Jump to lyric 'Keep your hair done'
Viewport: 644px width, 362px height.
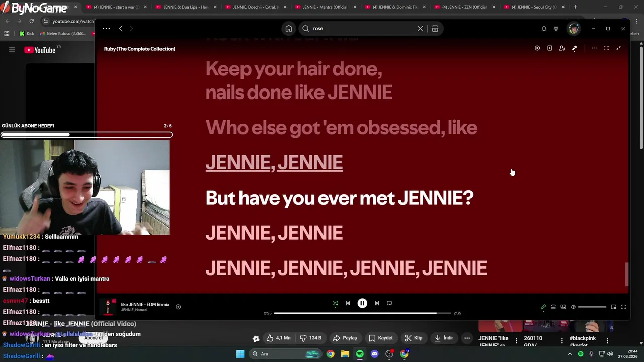[x=294, y=69]
